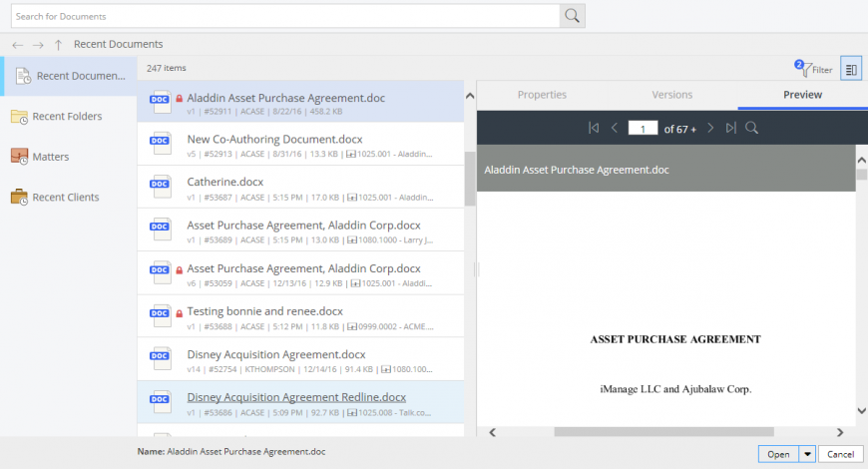
Task: Click DOC icon of Disney Acquisition Agreement.docx
Action: [x=160, y=359]
